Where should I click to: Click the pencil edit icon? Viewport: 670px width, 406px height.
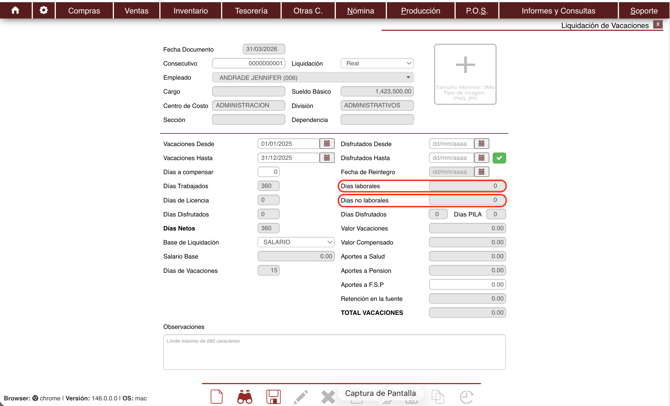(300, 397)
